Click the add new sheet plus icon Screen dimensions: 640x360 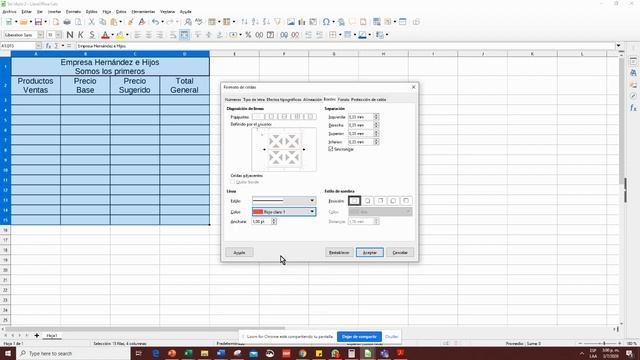click(x=36, y=336)
